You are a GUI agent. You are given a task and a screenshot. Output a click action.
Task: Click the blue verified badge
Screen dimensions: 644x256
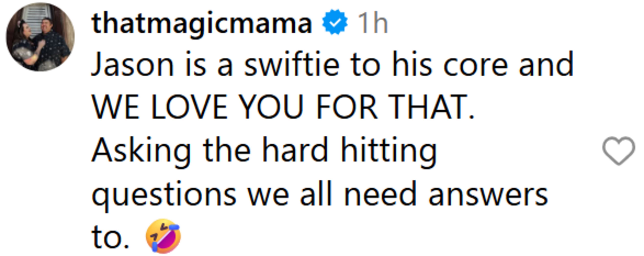pyautogui.click(x=335, y=23)
